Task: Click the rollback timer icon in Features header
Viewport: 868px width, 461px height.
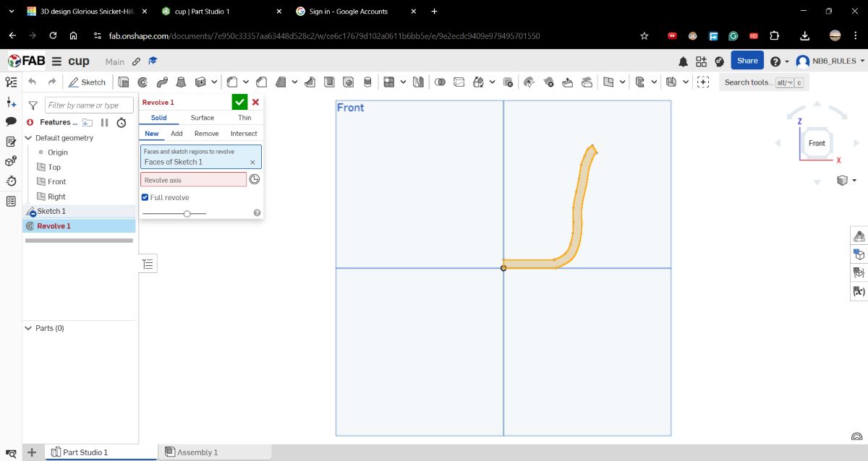Action: pyautogui.click(x=122, y=123)
